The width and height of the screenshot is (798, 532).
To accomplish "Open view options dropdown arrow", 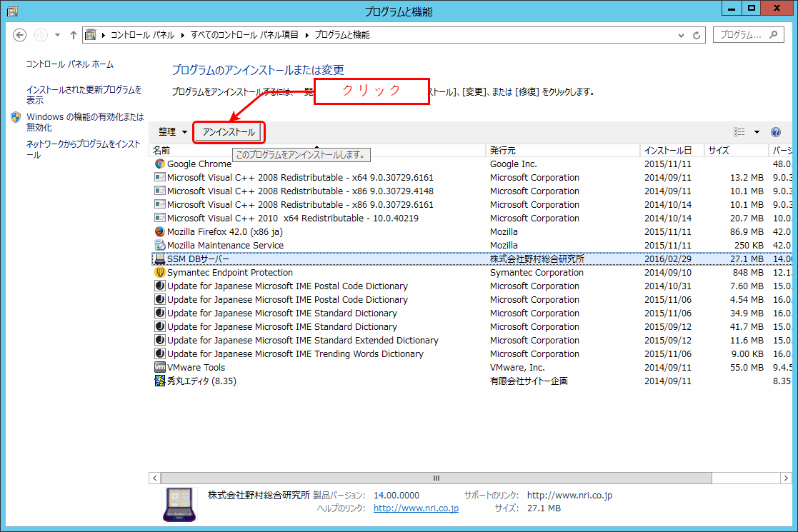I will pos(757,132).
